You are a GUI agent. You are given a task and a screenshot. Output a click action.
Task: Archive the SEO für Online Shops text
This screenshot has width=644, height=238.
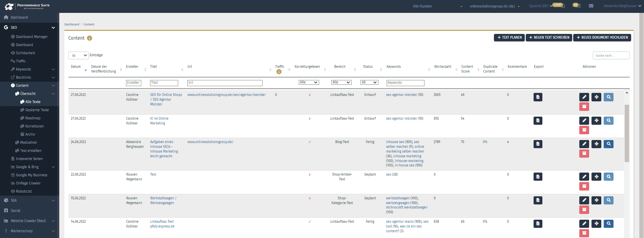(x=584, y=107)
